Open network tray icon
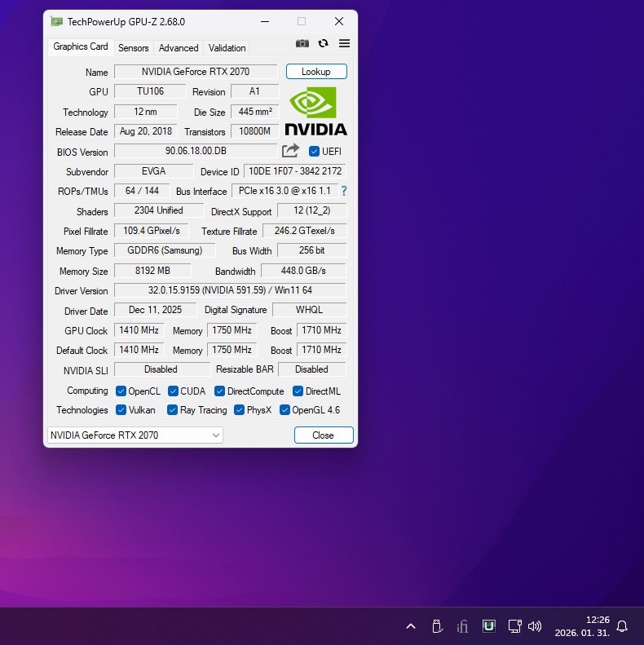Image resolution: width=644 pixels, height=645 pixels. (x=514, y=626)
